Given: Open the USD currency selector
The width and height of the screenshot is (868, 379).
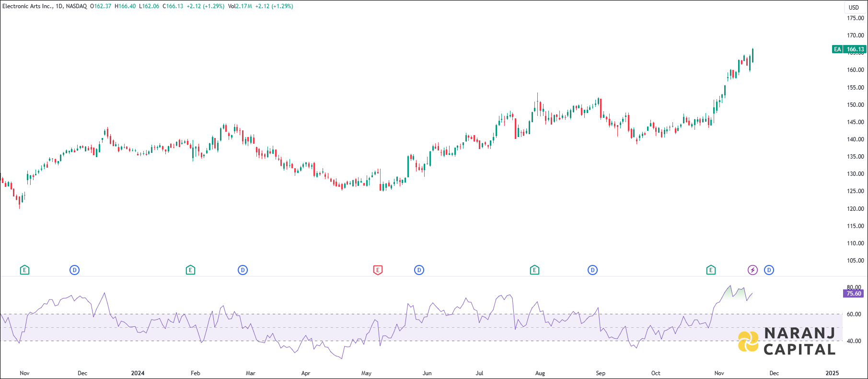Looking at the screenshot, I should pos(854,7).
